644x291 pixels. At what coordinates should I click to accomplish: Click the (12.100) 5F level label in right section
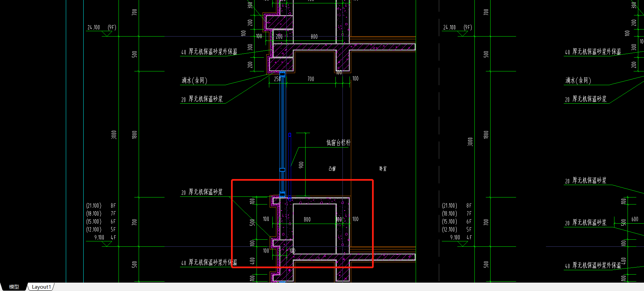pyautogui.click(x=457, y=230)
